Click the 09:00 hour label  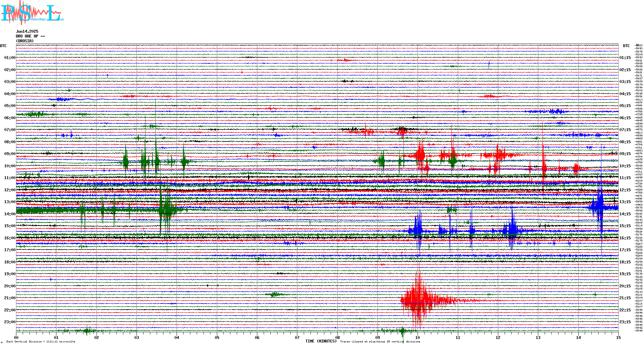pos(10,154)
